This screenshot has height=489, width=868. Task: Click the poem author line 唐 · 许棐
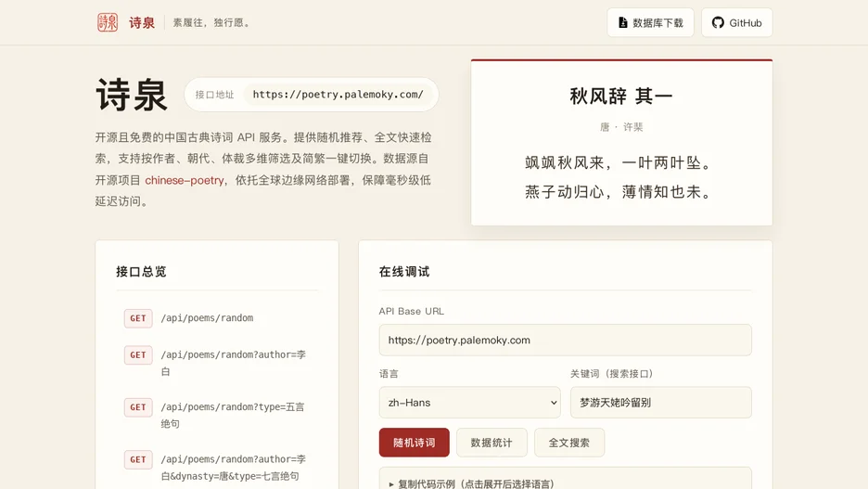(x=621, y=127)
